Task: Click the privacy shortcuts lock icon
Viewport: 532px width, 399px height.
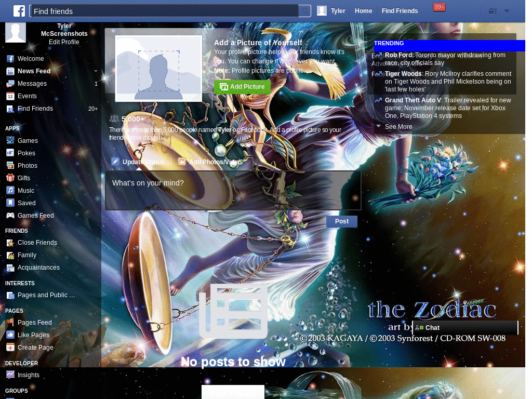Action: 493,11
